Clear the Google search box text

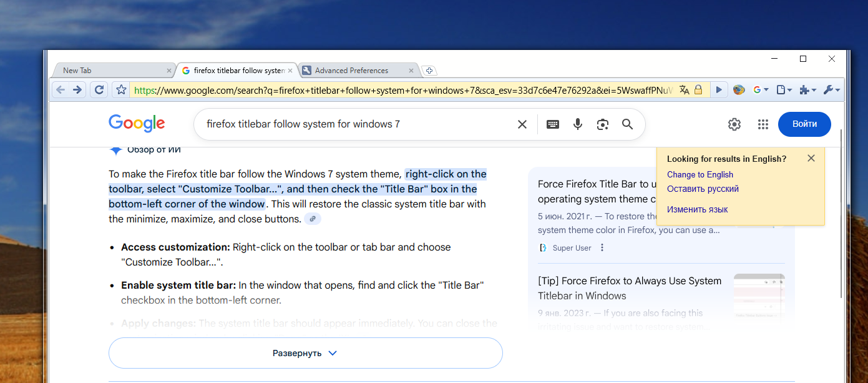(x=522, y=124)
